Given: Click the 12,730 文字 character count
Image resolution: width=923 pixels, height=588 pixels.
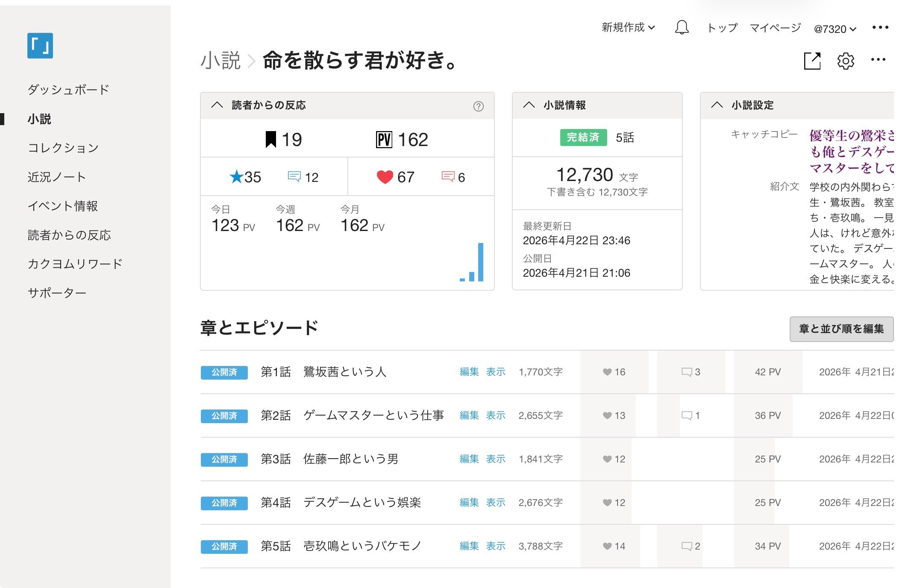Looking at the screenshot, I should (597, 175).
